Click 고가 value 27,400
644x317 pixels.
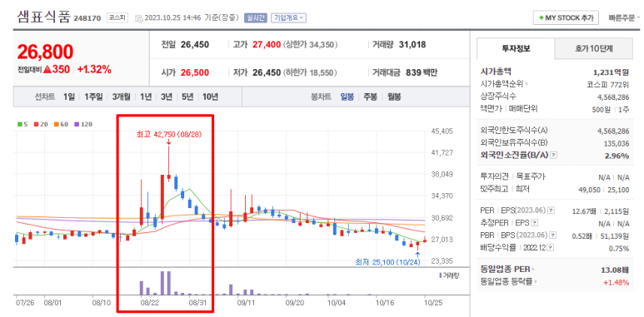click(x=267, y=45)
